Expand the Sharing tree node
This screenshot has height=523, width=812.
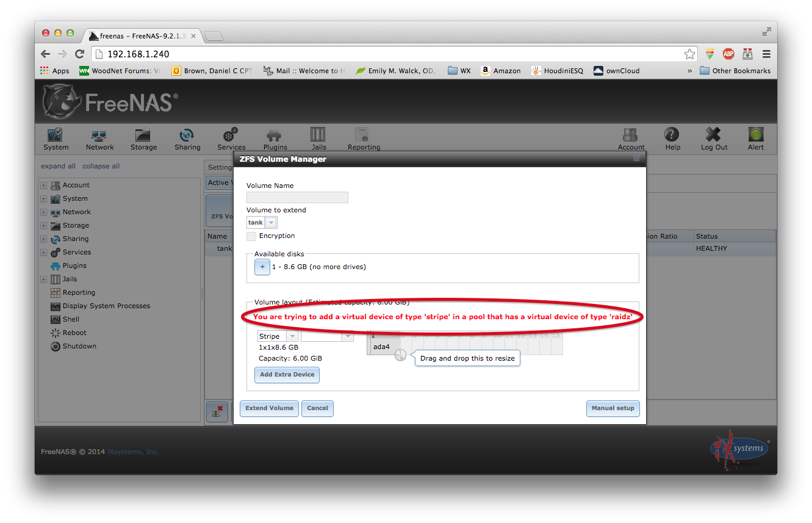pyautogui.click(x=43, y=239)
